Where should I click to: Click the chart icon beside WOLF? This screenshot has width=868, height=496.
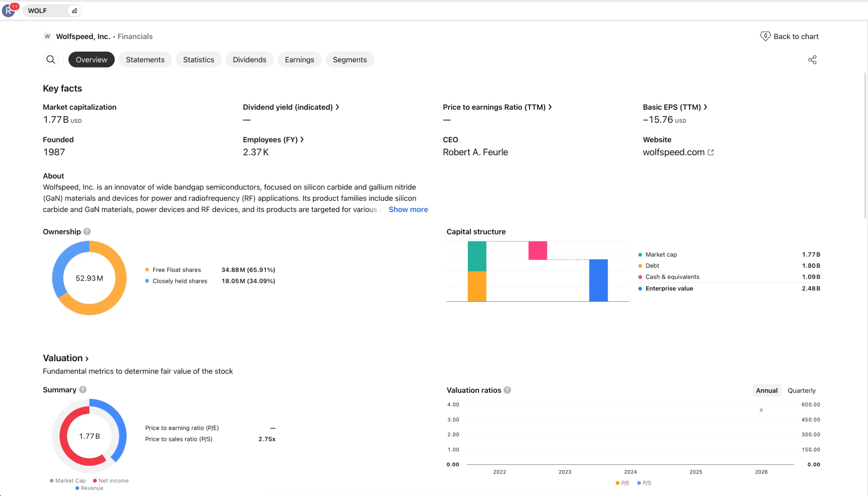75,11
